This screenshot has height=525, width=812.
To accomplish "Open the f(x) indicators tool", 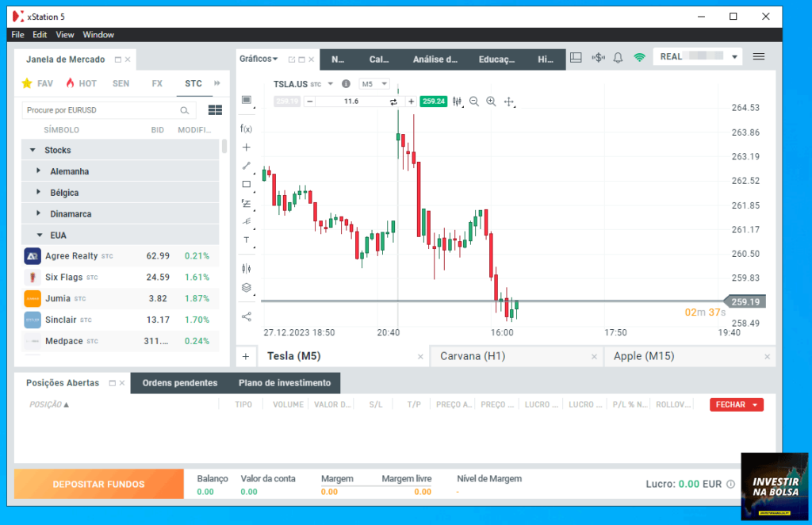I will click(247, 128).
